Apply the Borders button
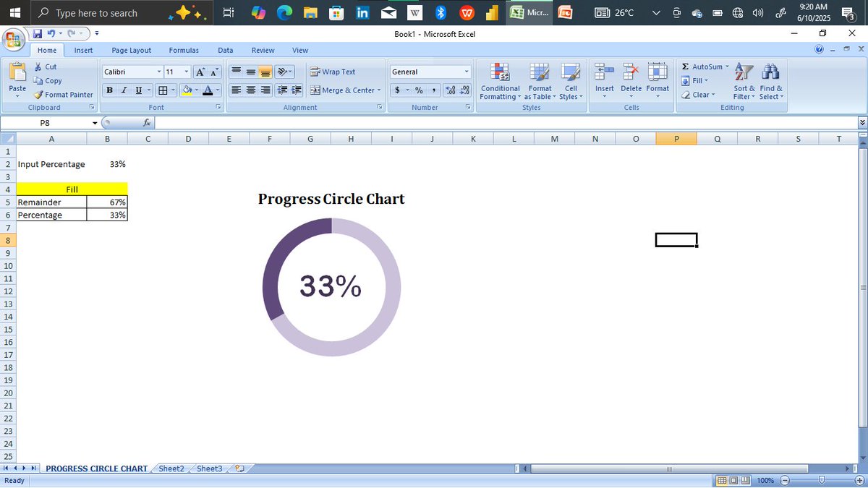Viewport: 868px width, 488px height. pyautogui.click(x=163, y=90)
